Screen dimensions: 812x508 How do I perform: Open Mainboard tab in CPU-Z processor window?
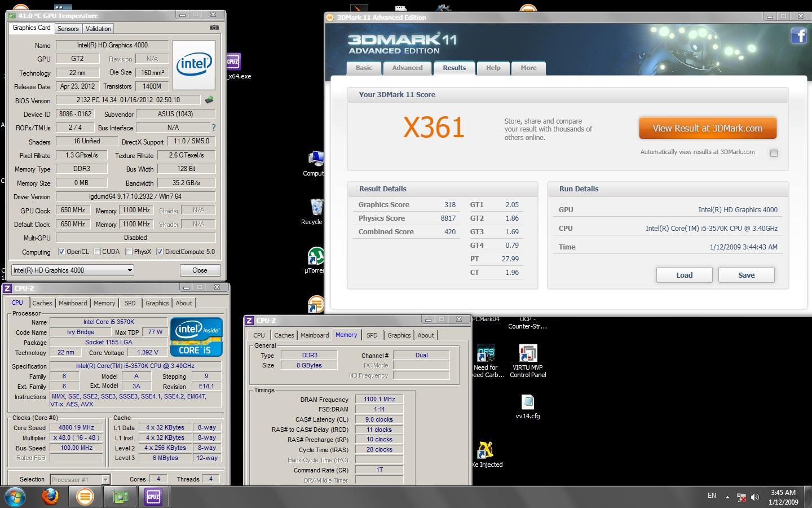coord(73,303)
